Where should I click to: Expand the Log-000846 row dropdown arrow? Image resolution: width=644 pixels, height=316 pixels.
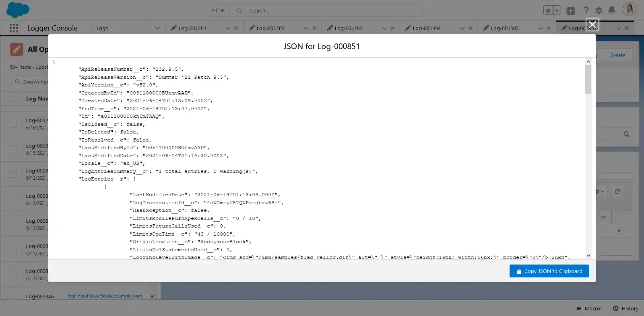tap(152, 296)
